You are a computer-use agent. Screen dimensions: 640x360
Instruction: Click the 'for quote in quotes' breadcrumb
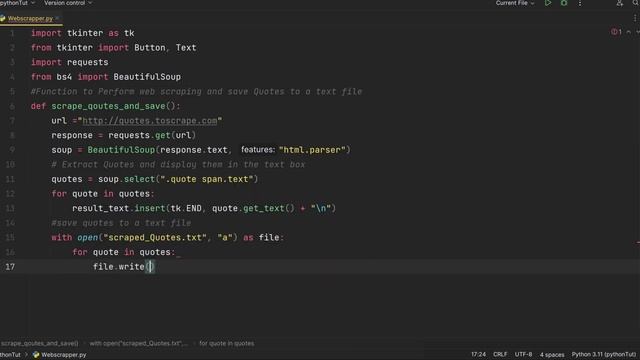[227, 343]
